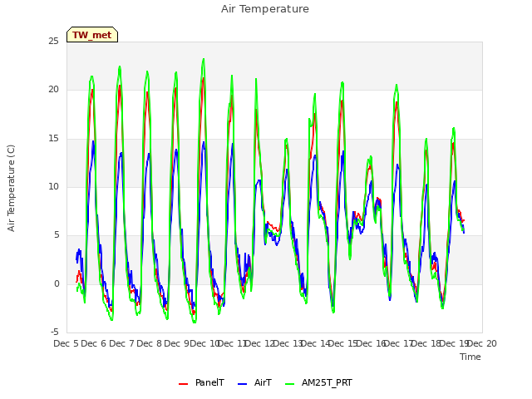This screenshot has height=399, width=532.
Task: Click the Air Temperature chart title
Action: click(265, 9)
